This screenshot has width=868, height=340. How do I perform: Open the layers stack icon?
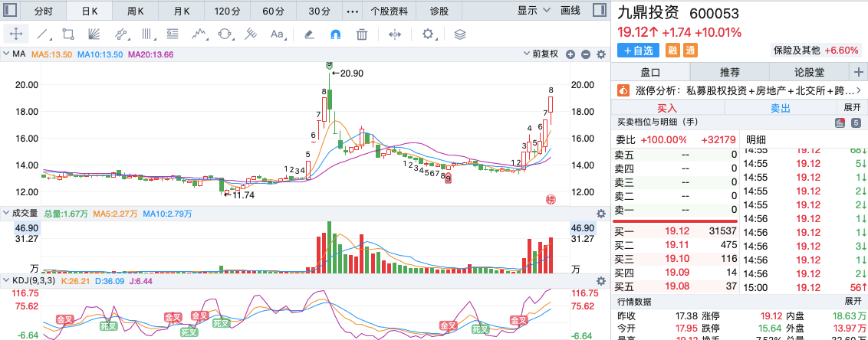point(460,34)
